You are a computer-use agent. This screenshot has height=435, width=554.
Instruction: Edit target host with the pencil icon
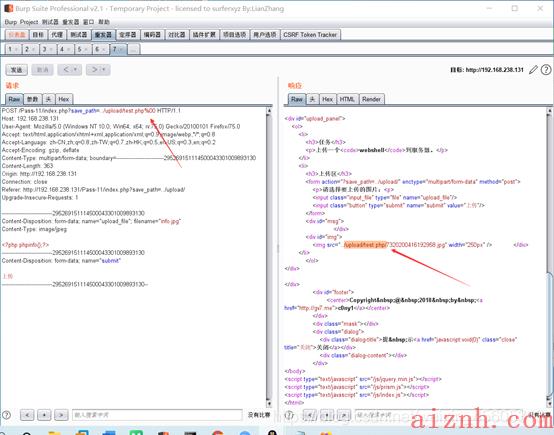point(533,70)
